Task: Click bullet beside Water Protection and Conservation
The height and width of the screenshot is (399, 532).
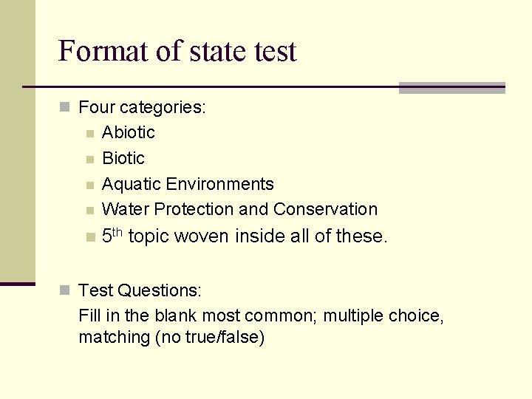Action: point(90,211)
